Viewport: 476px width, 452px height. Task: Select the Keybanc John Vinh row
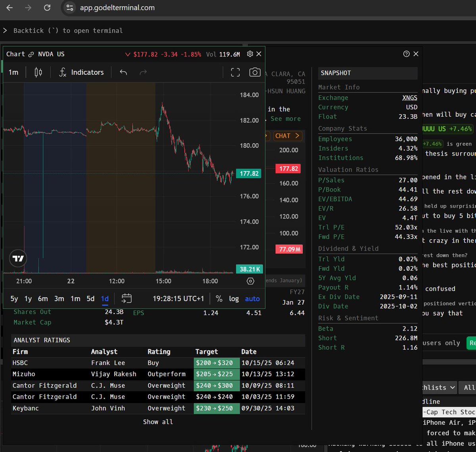click(x=158, y=408)
